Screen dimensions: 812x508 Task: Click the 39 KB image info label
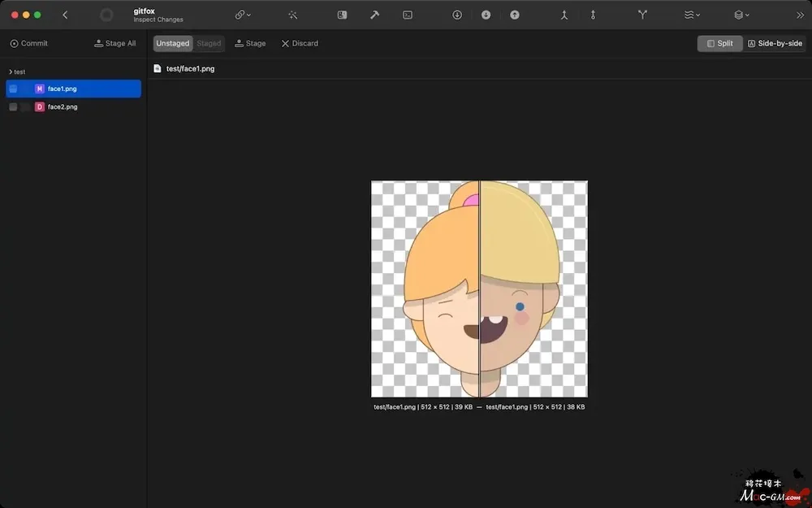pos(423,407)
